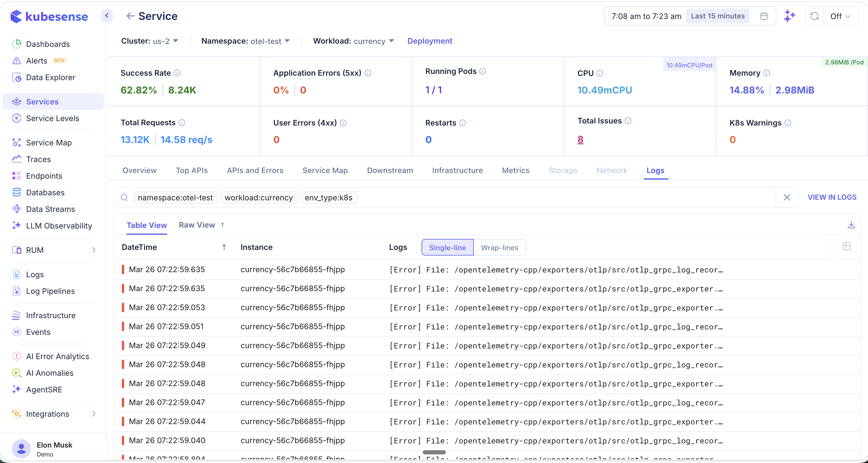Click the Deployment link

(430, 41)
